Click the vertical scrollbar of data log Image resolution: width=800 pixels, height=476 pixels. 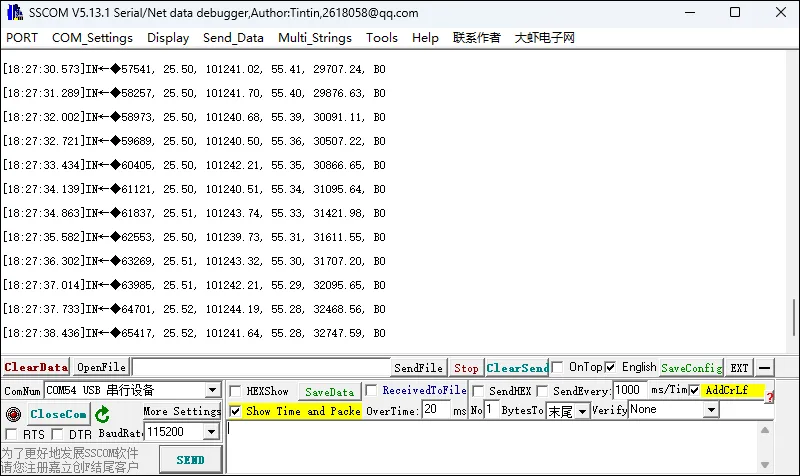pos(791,200)
